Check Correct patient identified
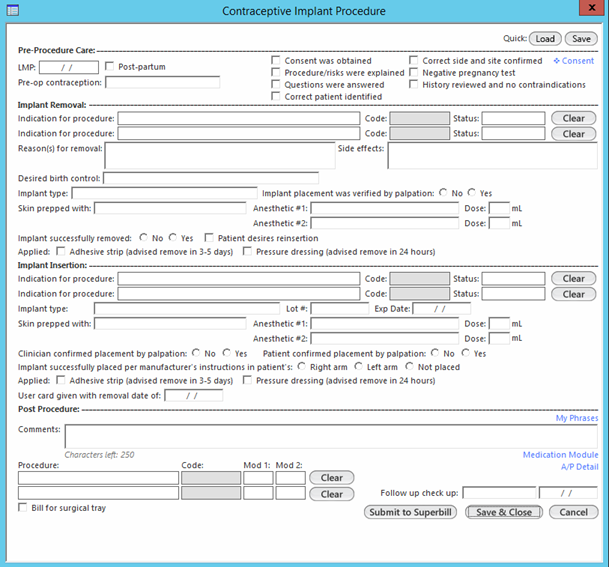 pyautogui.click(x=276, y=97)
